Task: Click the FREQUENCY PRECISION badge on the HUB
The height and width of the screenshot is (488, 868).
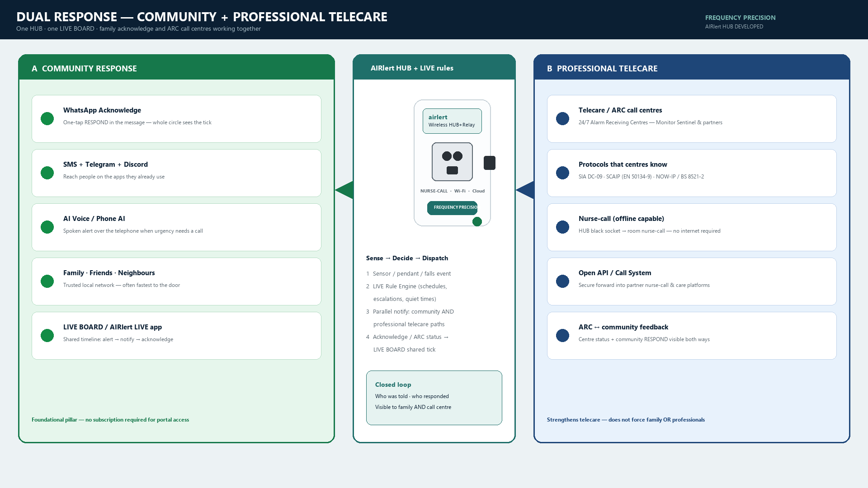Action: pos(452,208)
